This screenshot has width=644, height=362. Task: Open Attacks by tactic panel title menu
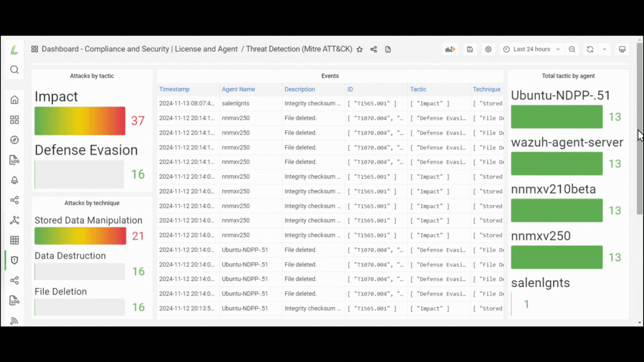pos(92,76)
